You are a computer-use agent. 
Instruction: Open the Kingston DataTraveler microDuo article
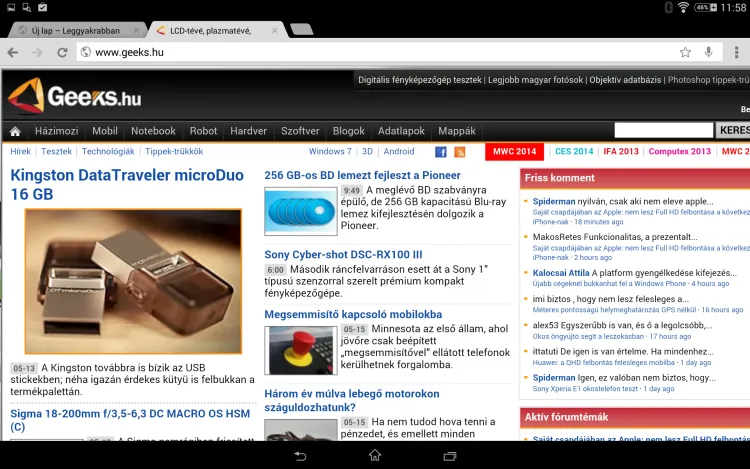click(127, 185)
